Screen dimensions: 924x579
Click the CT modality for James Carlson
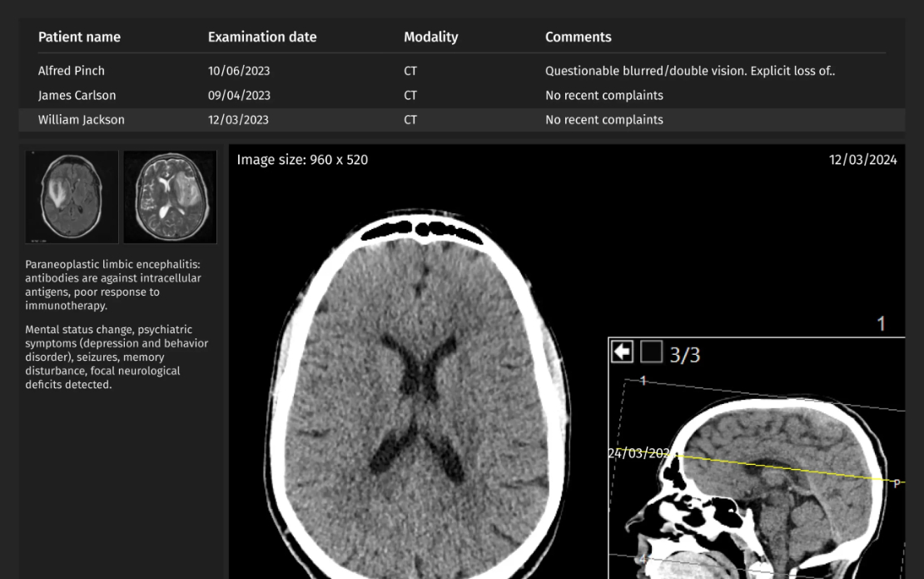click(x=410, y=96)
